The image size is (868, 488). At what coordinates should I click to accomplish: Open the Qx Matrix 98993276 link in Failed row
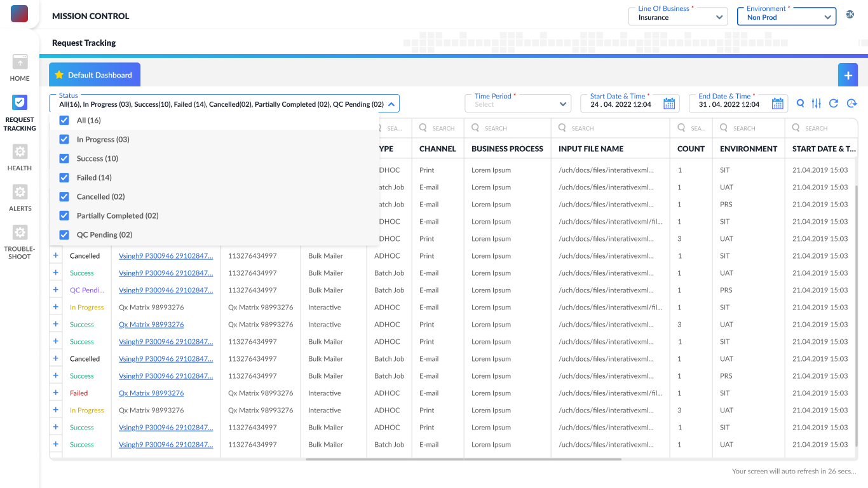(151, 393)
